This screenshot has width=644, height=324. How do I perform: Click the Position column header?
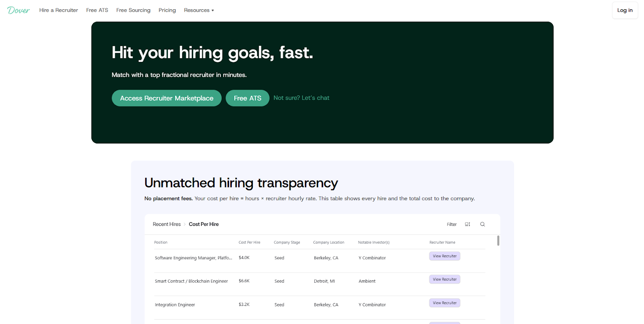click(x=161, y=242)
